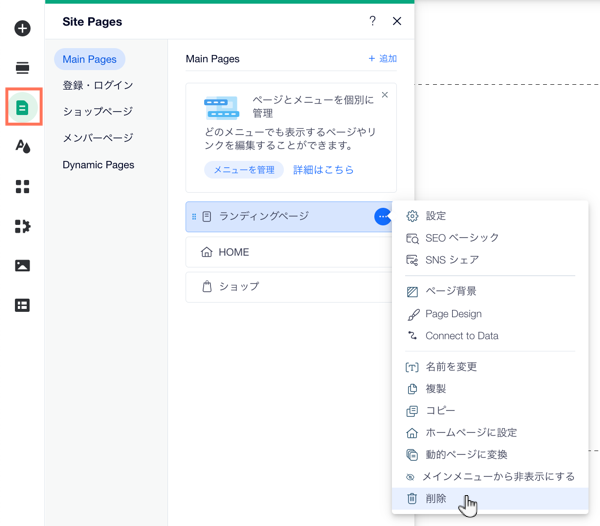This screenshot has width=600, height=526.
Task: Select the ランディングページ page row
Action: (289, 217)
